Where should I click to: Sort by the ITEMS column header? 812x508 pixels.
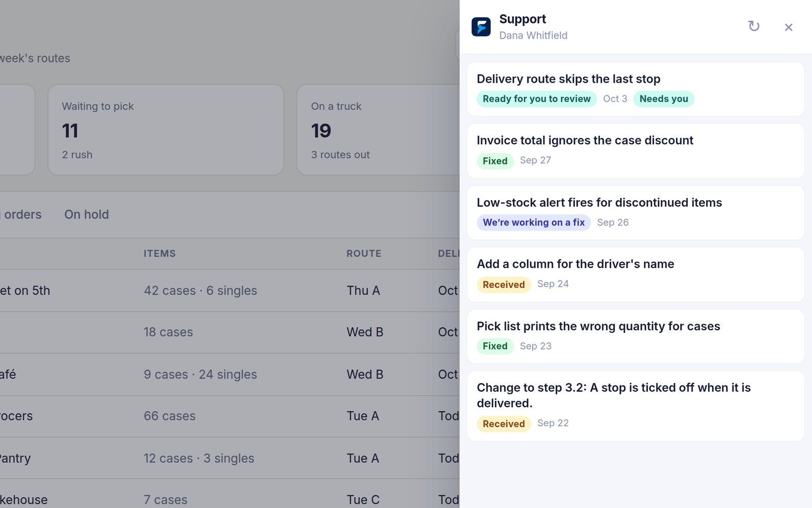coord(159,253)
